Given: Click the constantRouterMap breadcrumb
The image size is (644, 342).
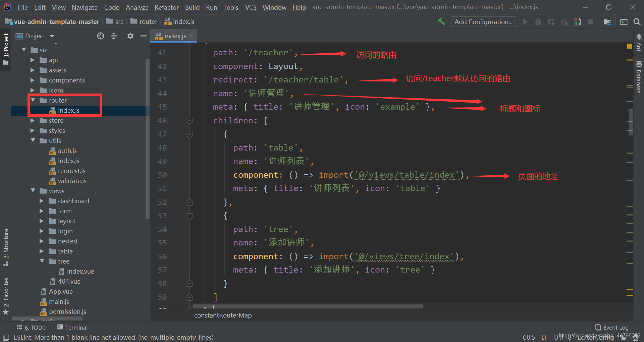Looking at the screenshot, I should click(223, 315).
